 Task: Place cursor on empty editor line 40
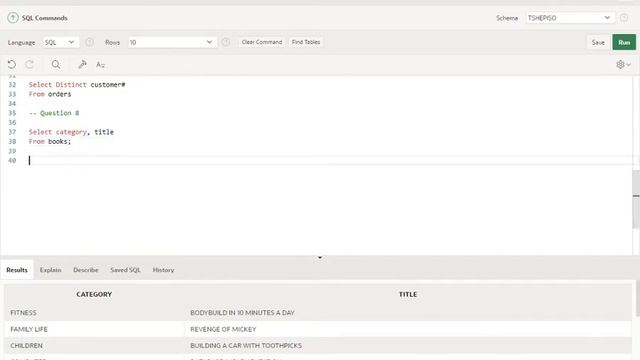[x=331, y=160]
